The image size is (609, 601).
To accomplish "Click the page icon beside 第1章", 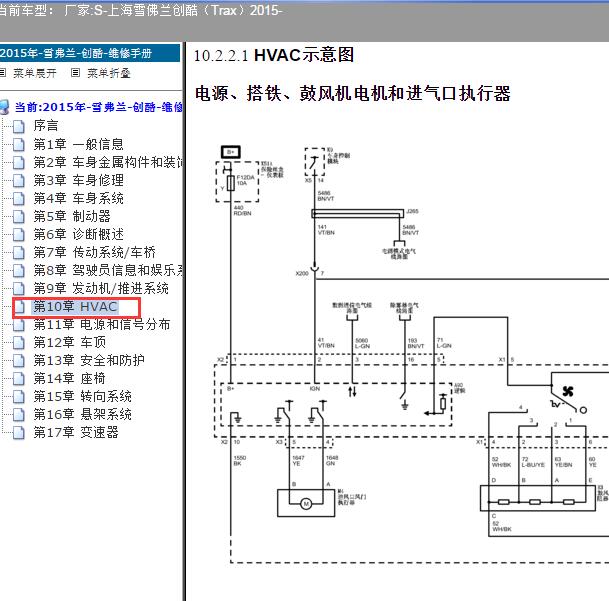I will [x=19, y=145].
